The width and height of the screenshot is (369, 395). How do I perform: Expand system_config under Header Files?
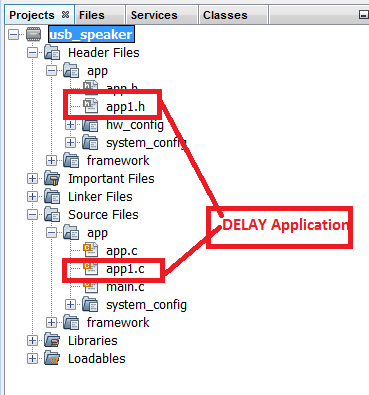70,143
